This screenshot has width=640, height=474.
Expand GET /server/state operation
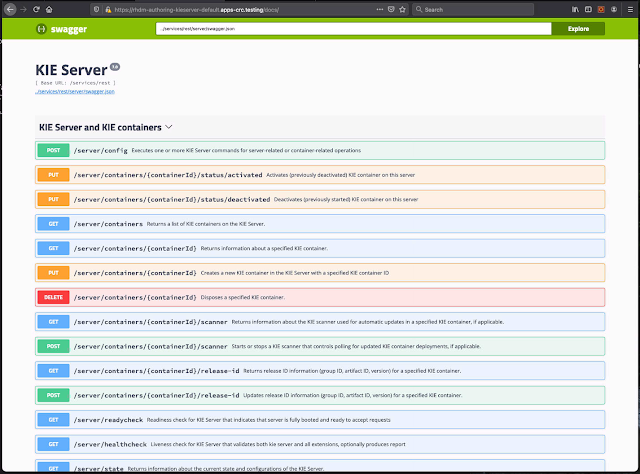[x=320, y=466]
